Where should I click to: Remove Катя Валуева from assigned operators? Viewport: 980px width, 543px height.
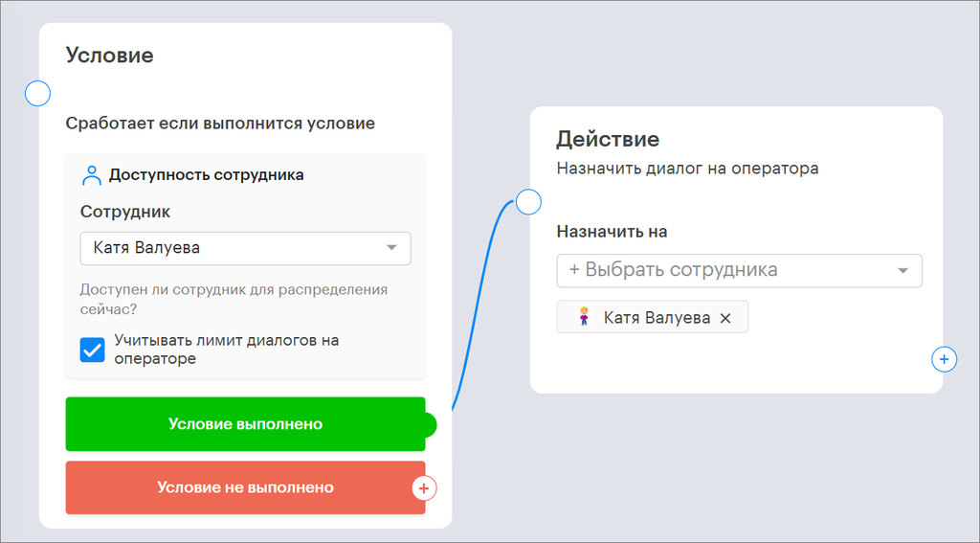[x=725, y=318]
